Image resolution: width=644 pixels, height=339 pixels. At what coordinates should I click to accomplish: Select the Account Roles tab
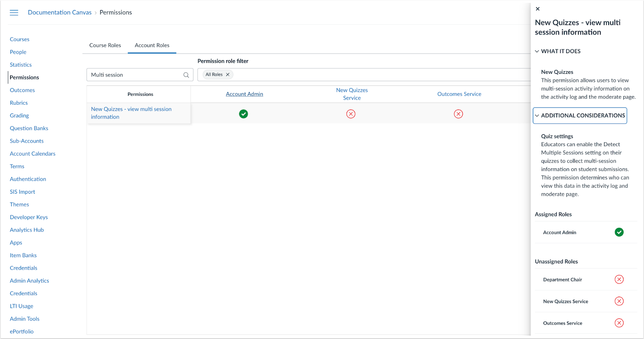click(152, 45)
